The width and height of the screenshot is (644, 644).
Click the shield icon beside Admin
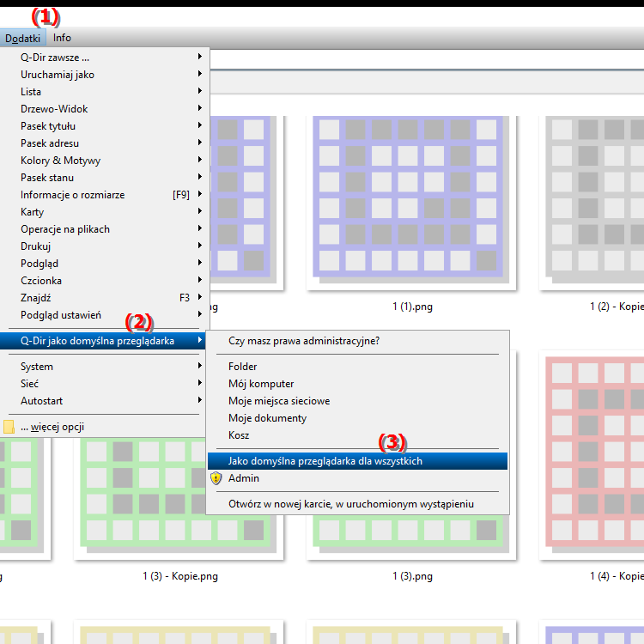pyautogui.click(x=216, y=478)
